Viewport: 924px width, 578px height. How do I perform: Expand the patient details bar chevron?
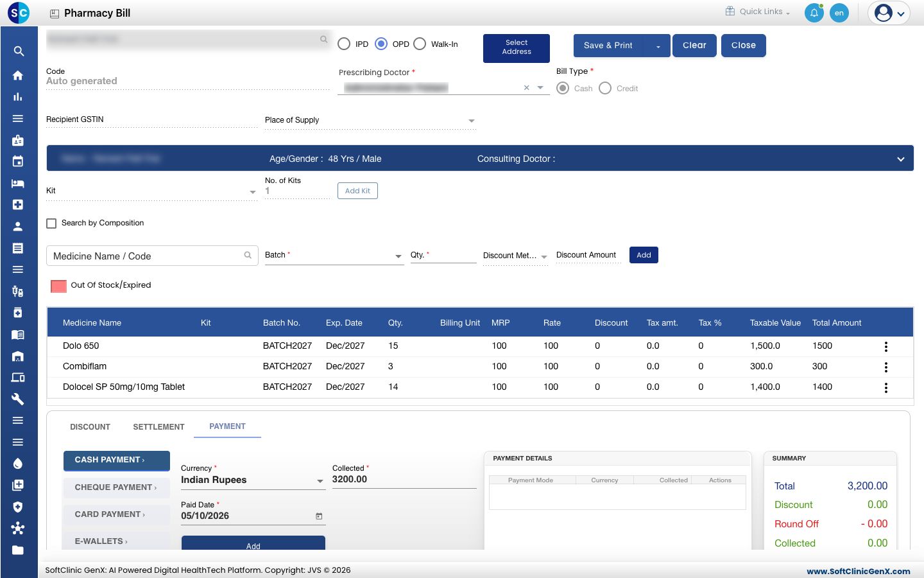[901, 159]
